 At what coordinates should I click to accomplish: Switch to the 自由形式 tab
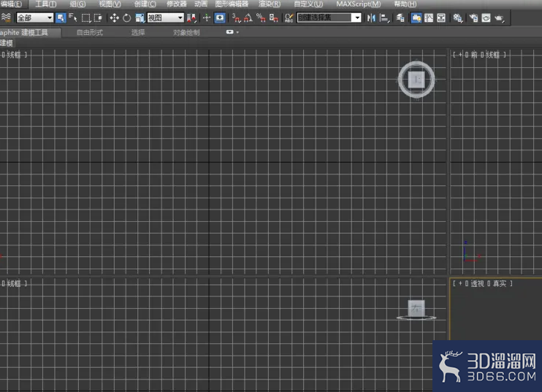pos(90,32)
